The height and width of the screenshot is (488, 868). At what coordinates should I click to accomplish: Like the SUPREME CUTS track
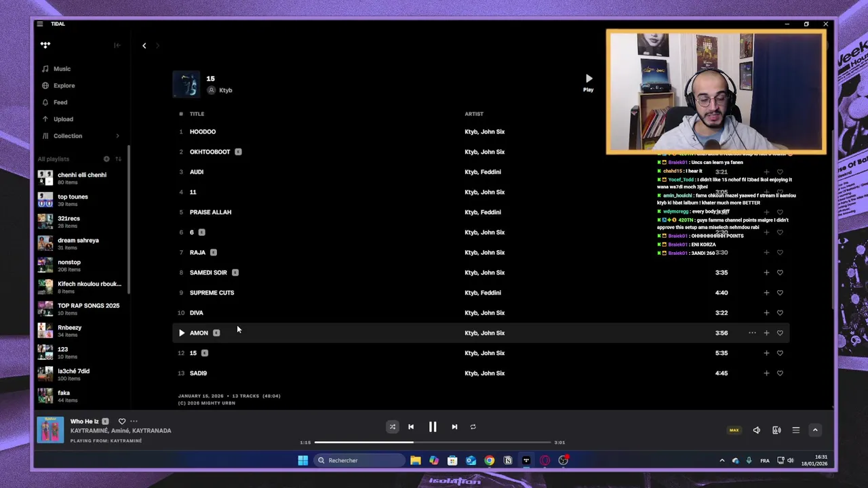pos(780,293)
